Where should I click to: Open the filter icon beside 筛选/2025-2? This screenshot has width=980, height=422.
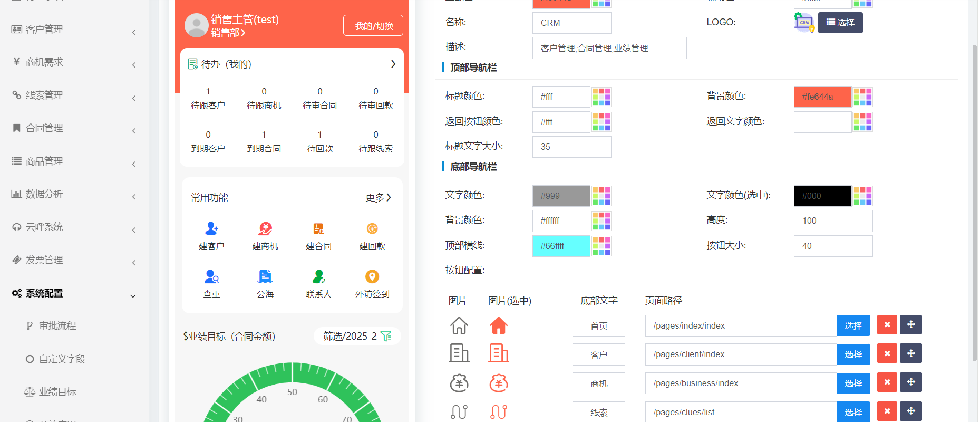(x=386, y=336)
